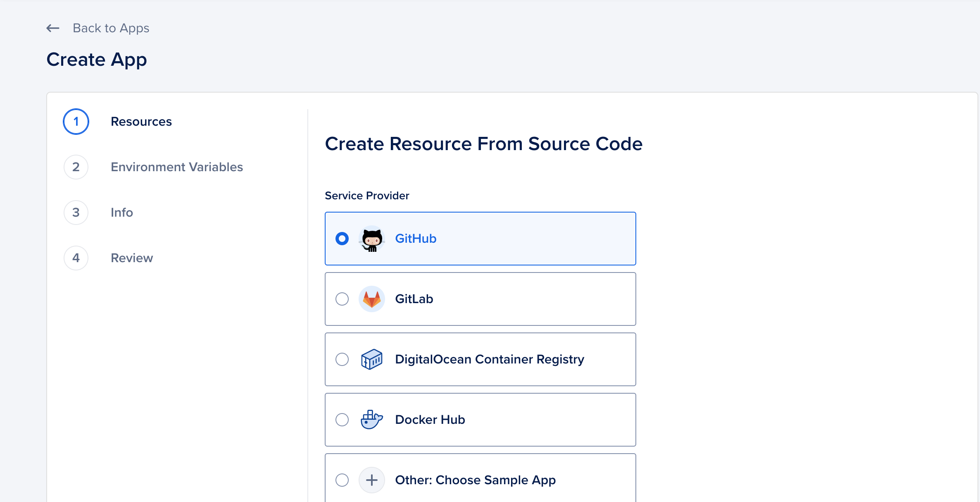
Task: Click Back to Apps link
Action: click(111, 28)
